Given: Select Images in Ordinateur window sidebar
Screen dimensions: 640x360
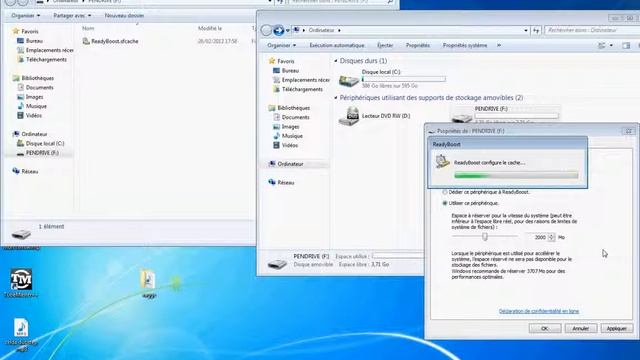Looking at the screenshot, I should click(x=286, y=127).
